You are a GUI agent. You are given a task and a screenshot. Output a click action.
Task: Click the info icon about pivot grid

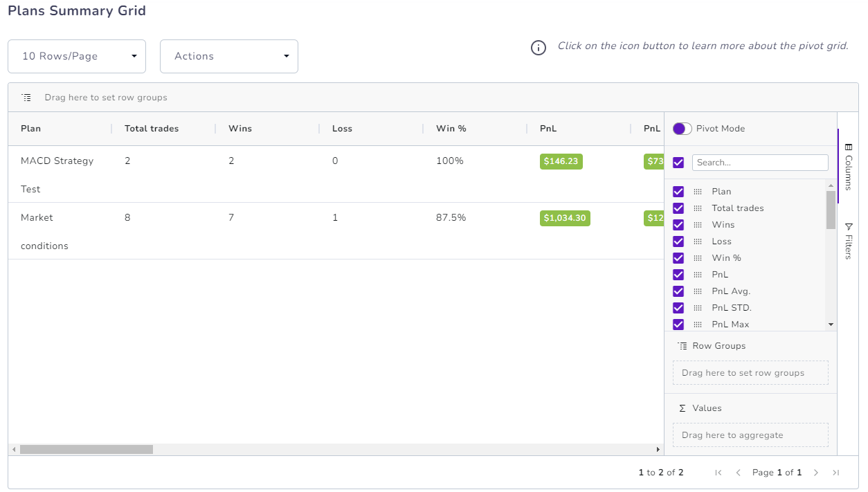pos(539,48)
